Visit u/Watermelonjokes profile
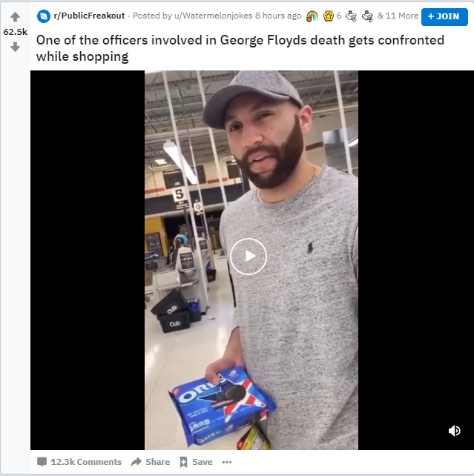The image size is (474, 476). (x=213, y=16)
